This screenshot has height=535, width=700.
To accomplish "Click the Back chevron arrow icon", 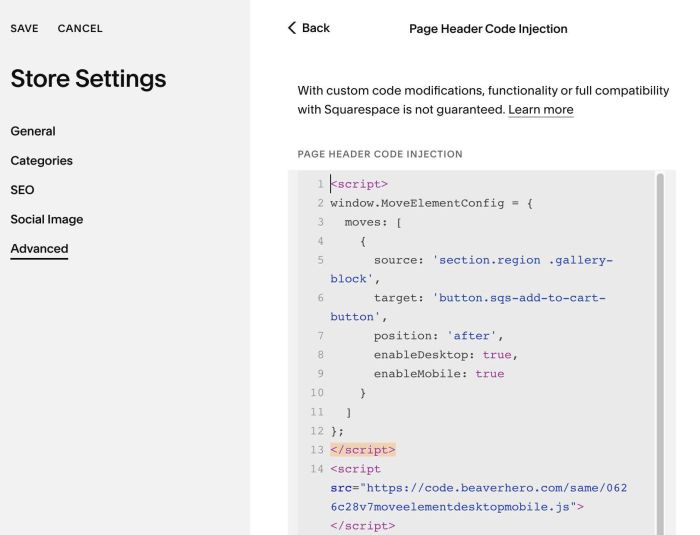I will (292, 28).
